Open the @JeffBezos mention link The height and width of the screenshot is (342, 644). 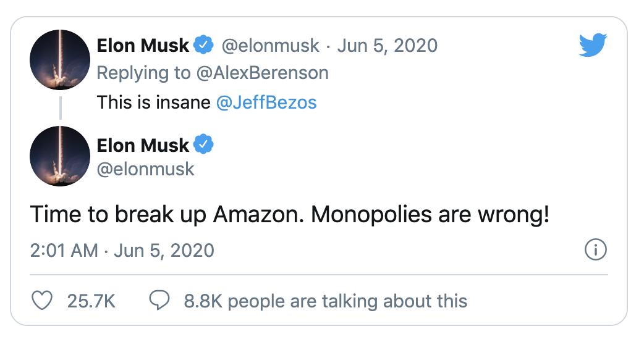266,102
